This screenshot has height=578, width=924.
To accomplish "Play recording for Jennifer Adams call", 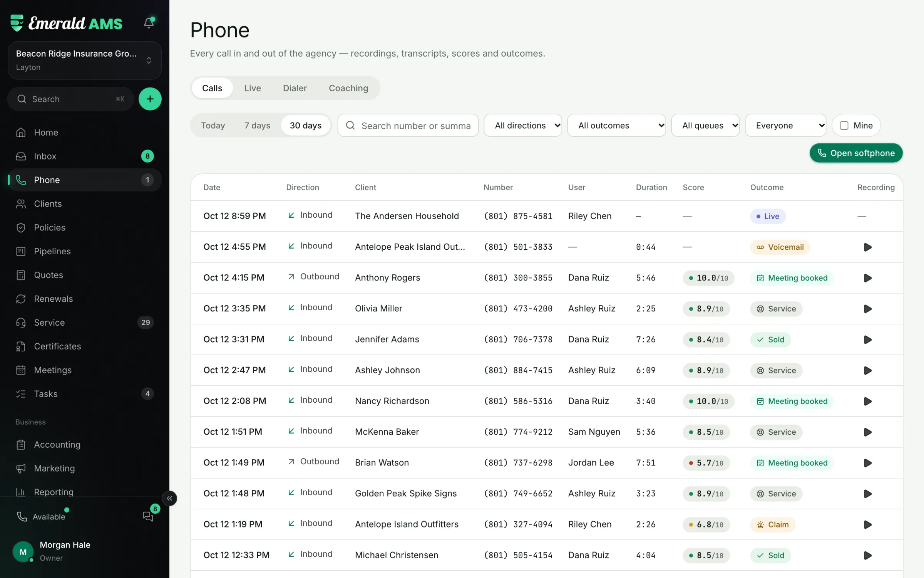I will 867,339.
